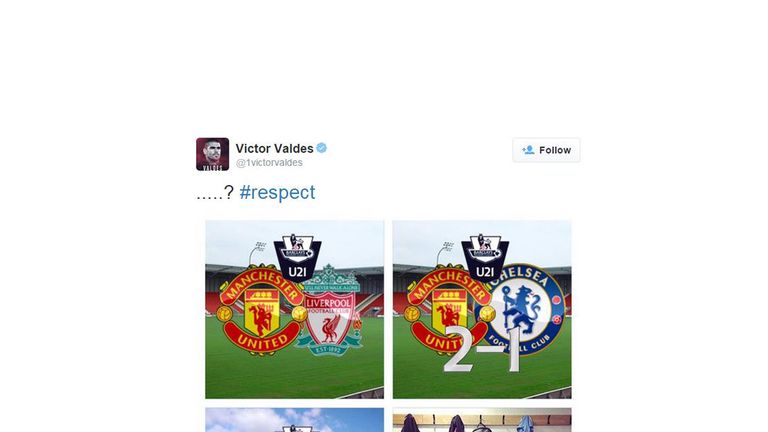The width and height of the screenshot is (768, 432).
Task: Open the partially visible locker room photo
Action: click(x=482, y=420)
